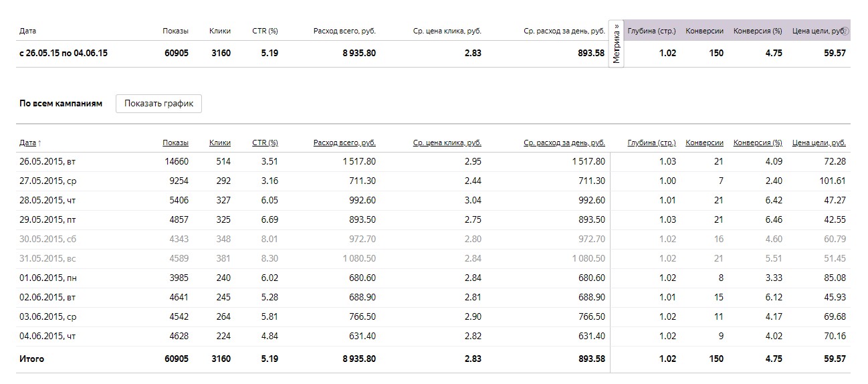Sort table by Показы column header
Viewport: 868px width, 384px height.
(175, 142)
